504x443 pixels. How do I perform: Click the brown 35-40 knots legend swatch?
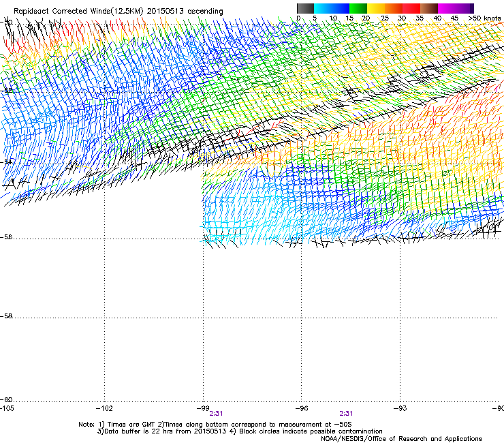point(429,8)
